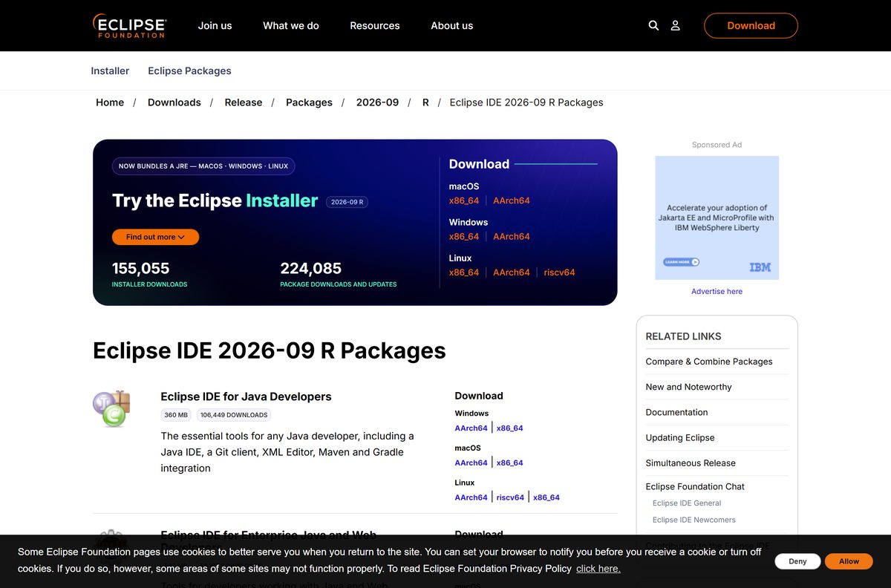This screenshot has width=891, height=588.
Task: Go to Packages breadcrumb
Action: tap(309, 102)
